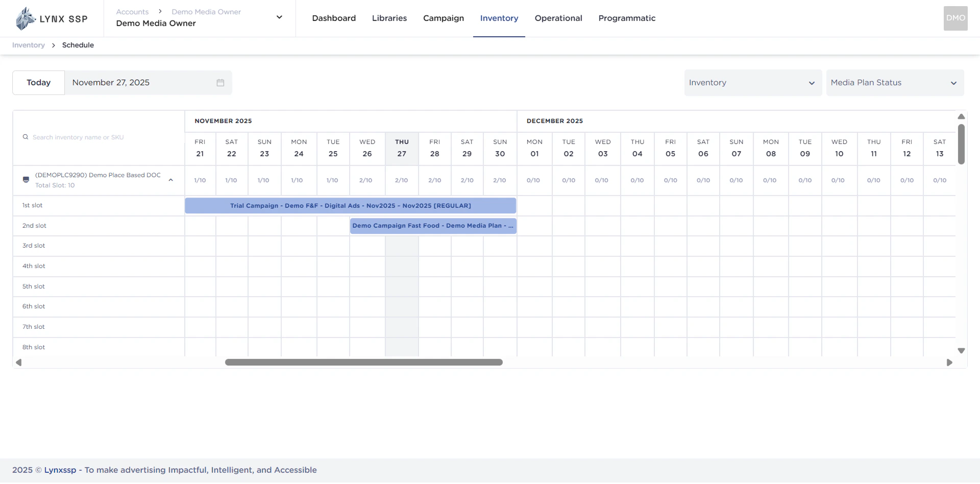Screen dimensions: 980x484
Task: Click the search magnifier in inventory search
Action: tap(25, 137)
